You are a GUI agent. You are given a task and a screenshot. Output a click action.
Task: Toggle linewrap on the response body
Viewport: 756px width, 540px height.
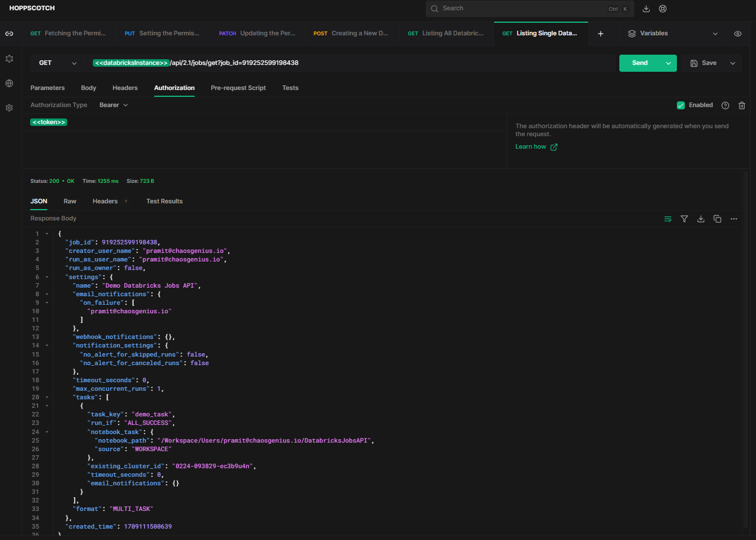click(668, 218)
